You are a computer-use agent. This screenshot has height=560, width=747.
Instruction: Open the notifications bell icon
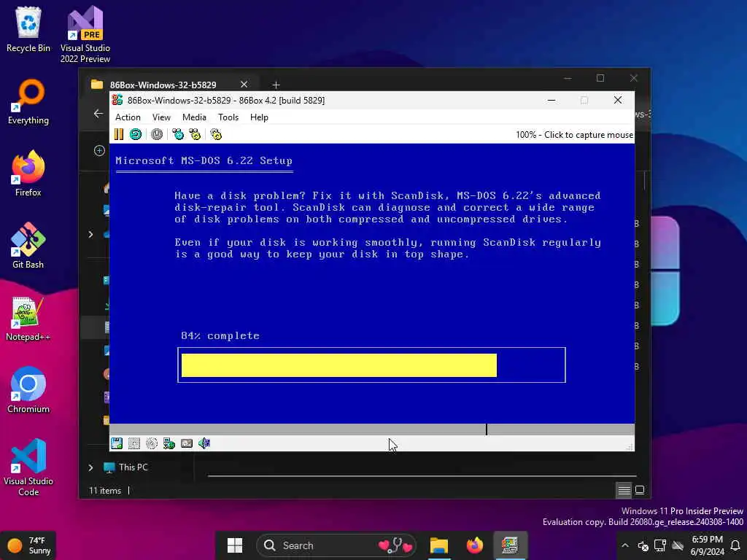[735, 545]
